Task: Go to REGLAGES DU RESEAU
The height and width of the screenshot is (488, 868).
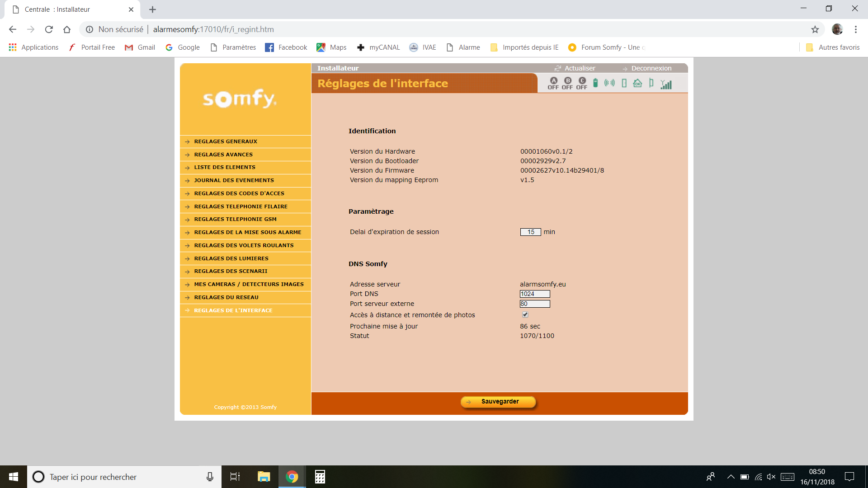Action: point(226,297)
